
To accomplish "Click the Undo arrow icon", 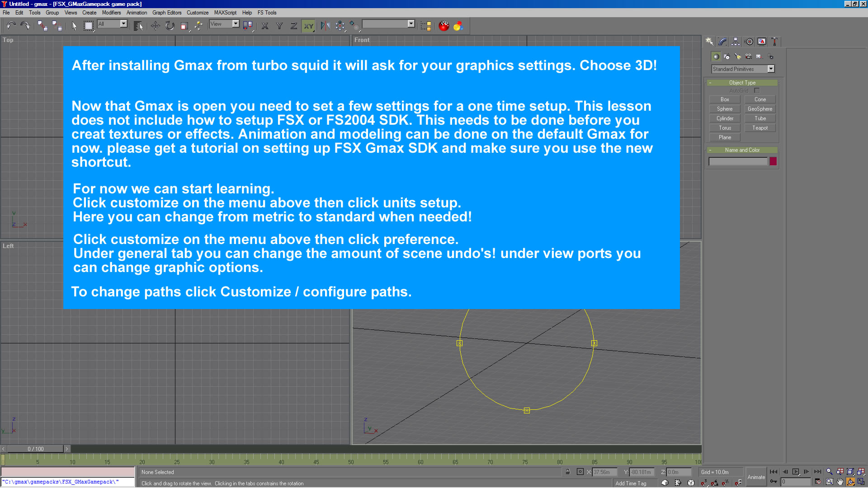I will pos(11,26).
